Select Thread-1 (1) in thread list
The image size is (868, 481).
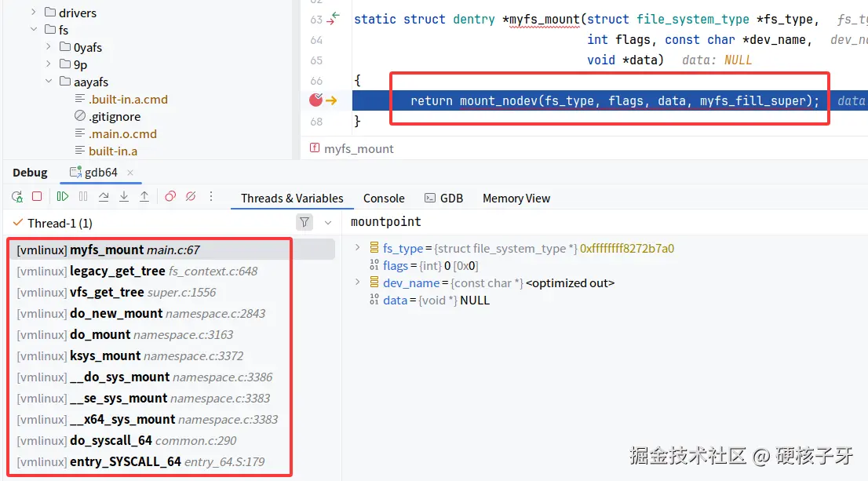click(x=60, y=223)
